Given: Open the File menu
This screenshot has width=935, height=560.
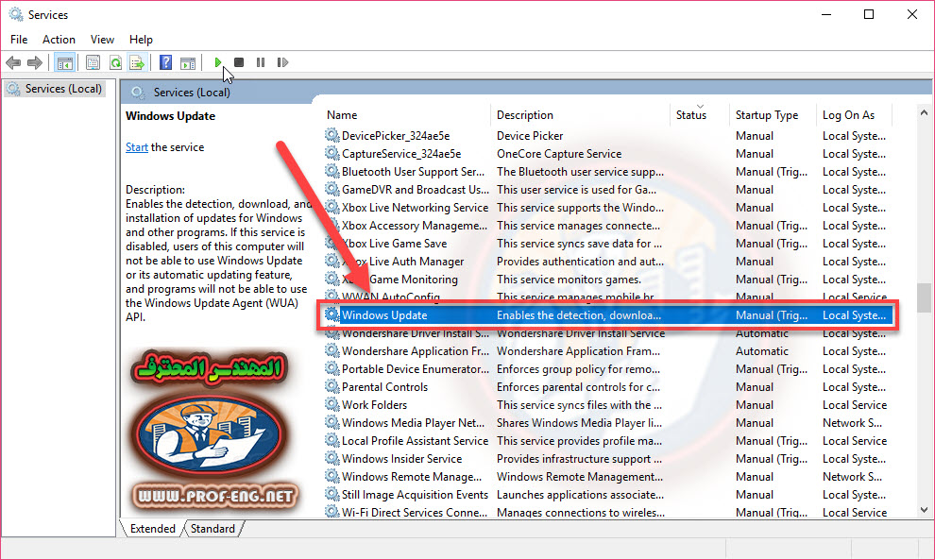Looking at the screenshot, I should pos(19,40).
